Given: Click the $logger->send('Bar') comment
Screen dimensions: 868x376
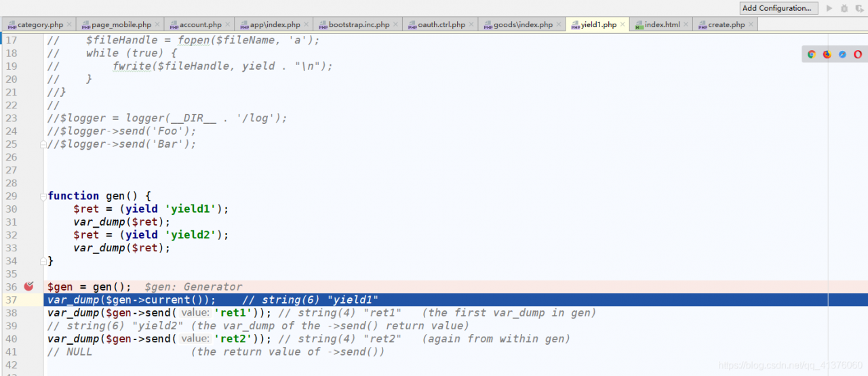Looking at the screenshot, I should (x=122, y=144).
